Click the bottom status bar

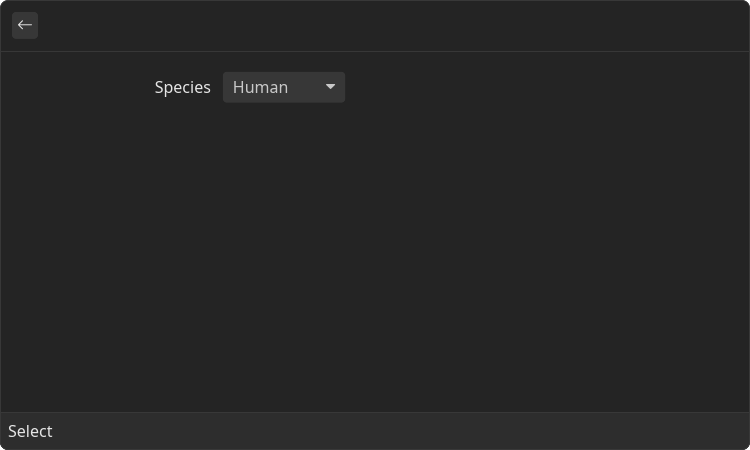[x=375, y=431]
